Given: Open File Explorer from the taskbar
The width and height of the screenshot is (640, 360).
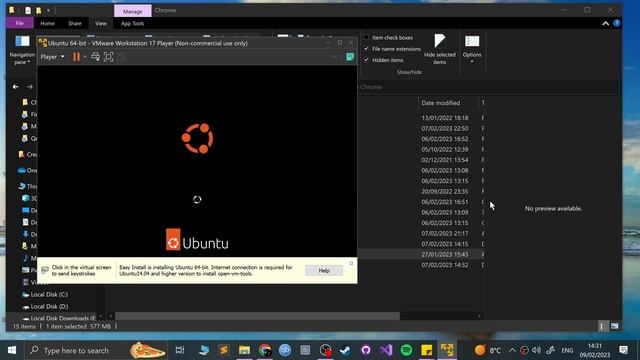Looking at the screenshot, I should 244,350.
